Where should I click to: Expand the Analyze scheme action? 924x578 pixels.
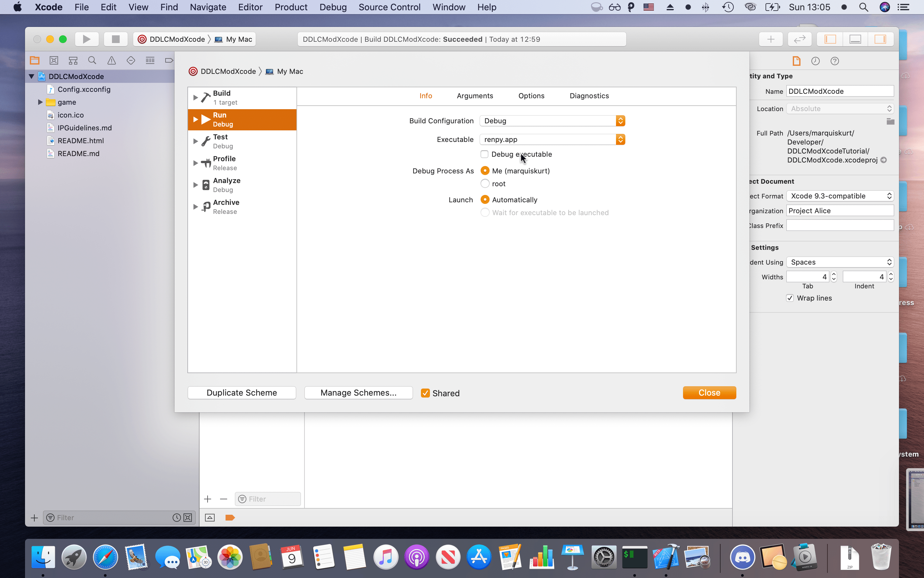pyautogui.click(x=195, y=185)
